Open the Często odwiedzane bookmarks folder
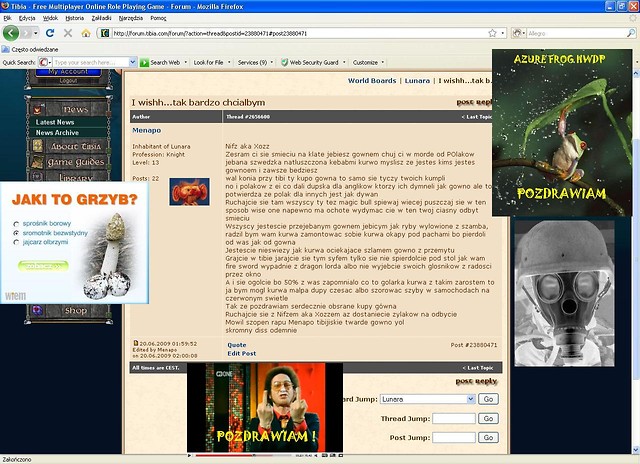Image resolution: width=640 pixels, height=464 pixels. (30, 49)
